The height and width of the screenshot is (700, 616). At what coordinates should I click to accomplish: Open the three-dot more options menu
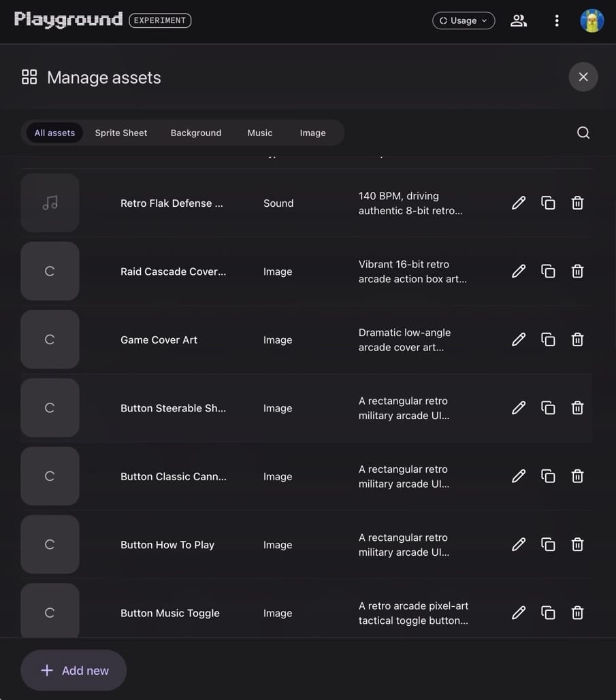tap(557, 20)
